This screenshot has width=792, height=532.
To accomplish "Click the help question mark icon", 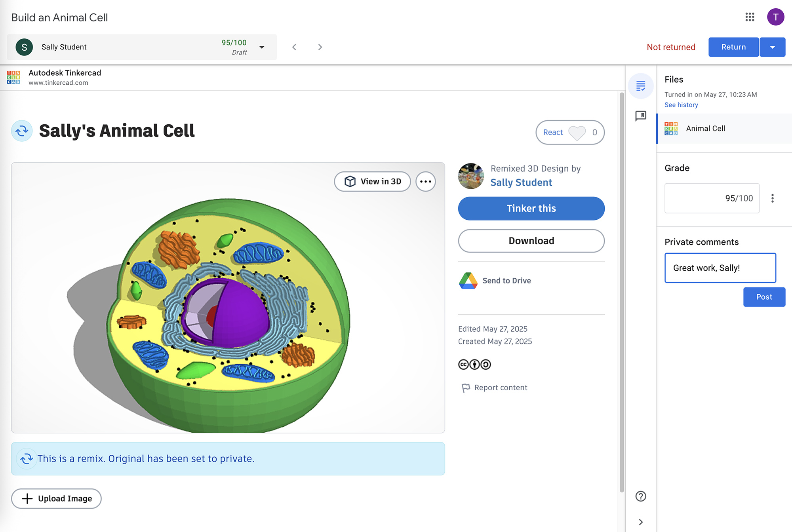I will coord(641,496).
